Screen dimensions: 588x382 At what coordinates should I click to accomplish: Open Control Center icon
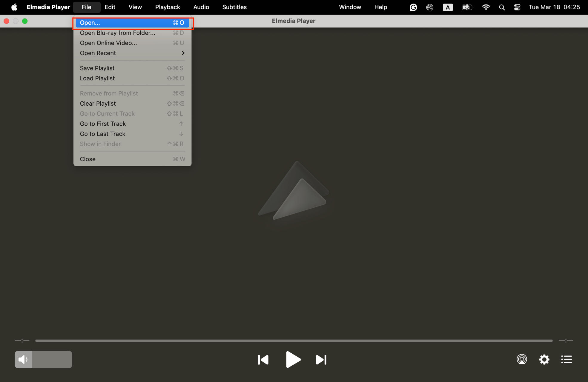click(x=517, y=7)
